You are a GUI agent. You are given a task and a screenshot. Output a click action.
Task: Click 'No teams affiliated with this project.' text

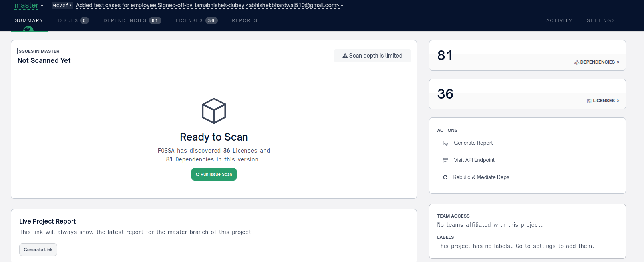(490, 225)
